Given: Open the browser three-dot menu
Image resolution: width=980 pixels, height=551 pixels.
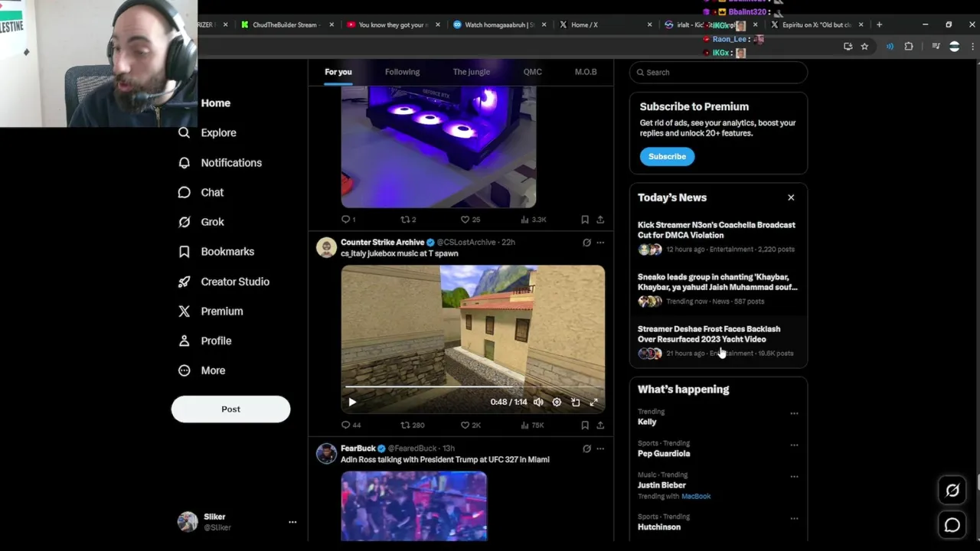Looking at the screenshot, I should click(973, 47).
